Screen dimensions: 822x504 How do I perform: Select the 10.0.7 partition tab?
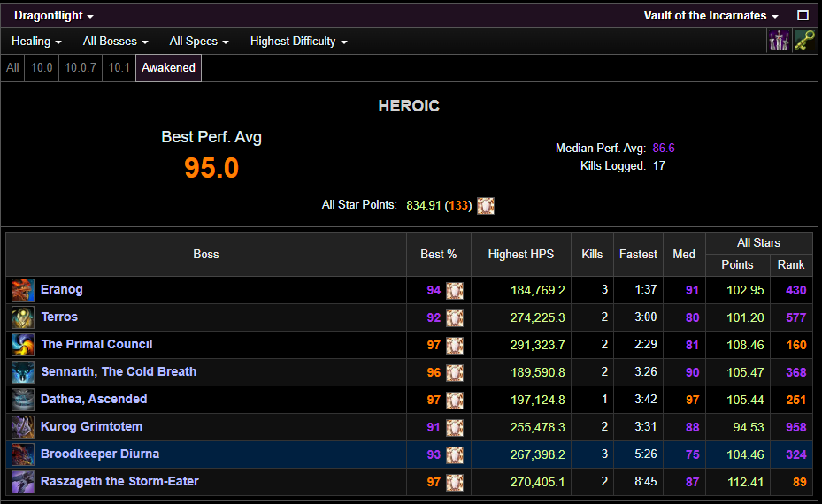pyautogui.click(x=81, y=67)
